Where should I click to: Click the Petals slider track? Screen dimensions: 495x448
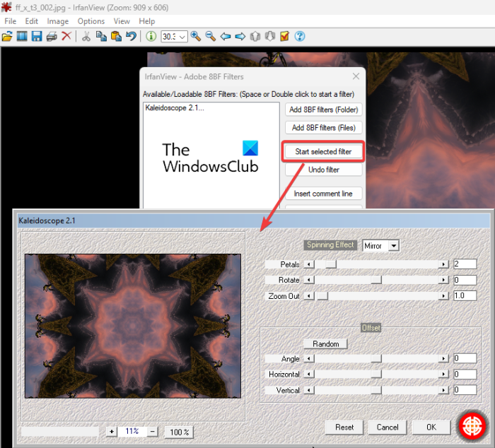(x=375, y=264)
